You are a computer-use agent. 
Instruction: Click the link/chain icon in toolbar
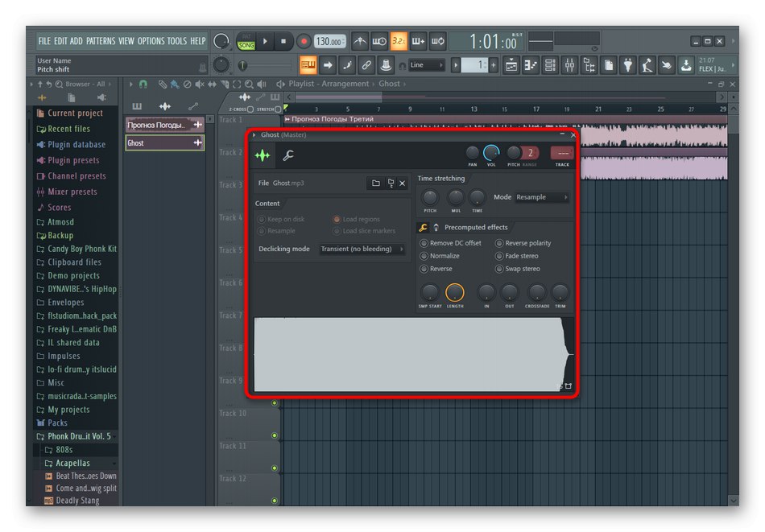366,65
